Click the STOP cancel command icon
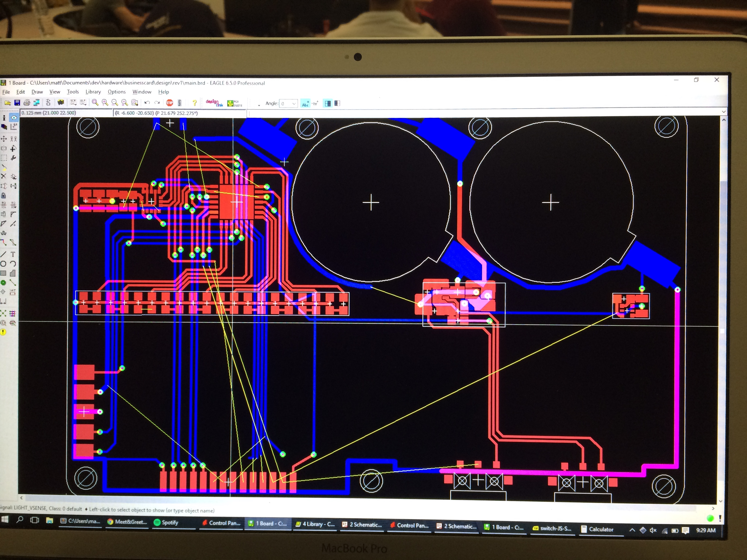Viewport: 747px width, 560px height. coord(170,103)
